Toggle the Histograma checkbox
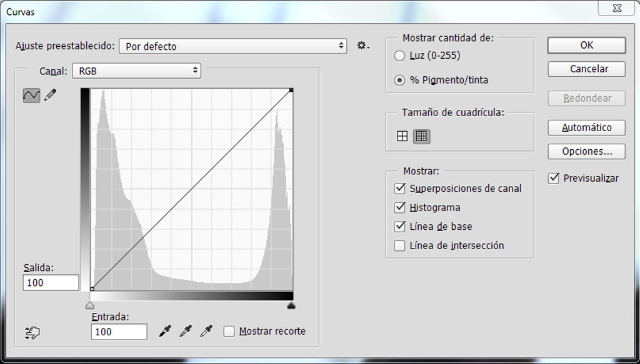Image resolution: width=640 pixels, height=364 pixels. 399,207
